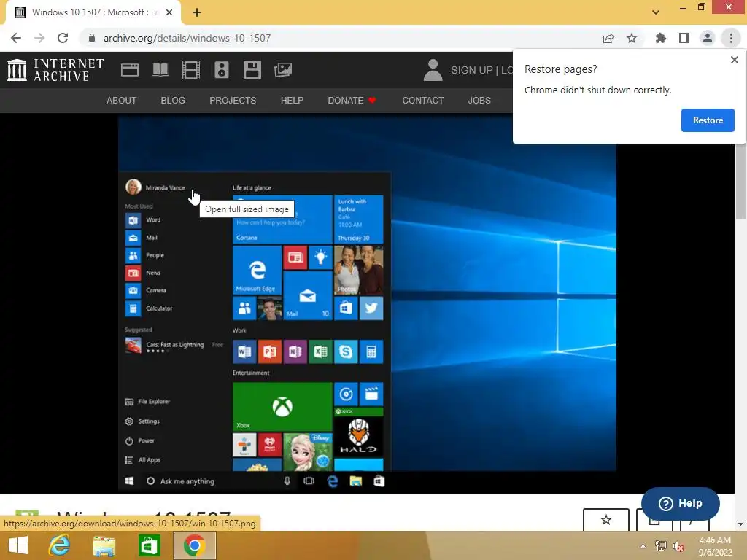Open a new tab with the plus button
The image size is (747, 560).
pos(197,12)
